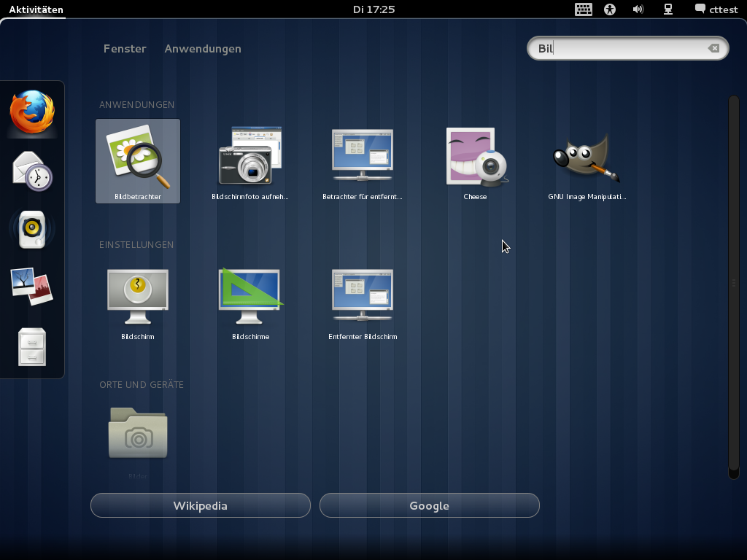Image resolution: width=747 pixels, height=560 pixels.
Task: Open Entfernter Bildschirm settings
Action: point(363,301)
